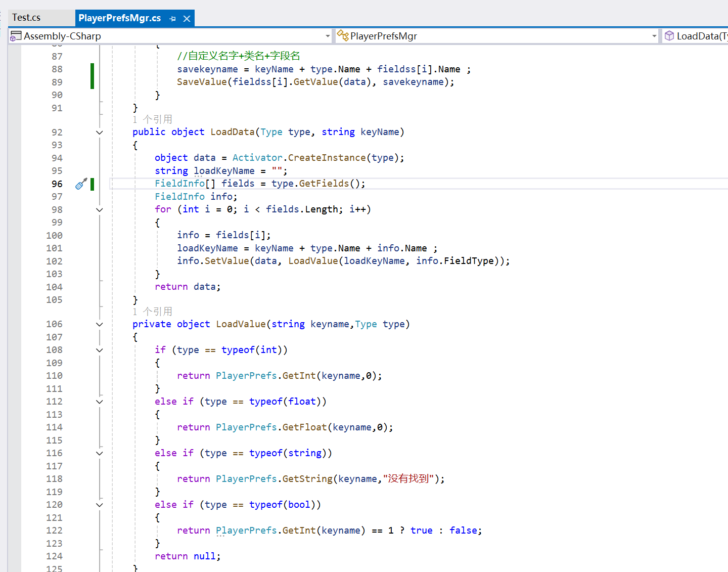Click the string literal "没有找到"
Screen dimensions: 728x572
(408, 478)
